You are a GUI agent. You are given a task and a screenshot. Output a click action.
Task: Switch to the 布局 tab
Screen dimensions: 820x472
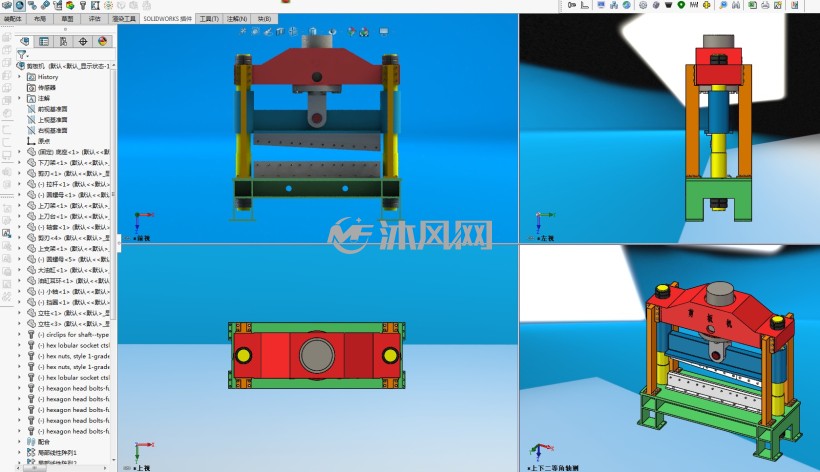40,19
